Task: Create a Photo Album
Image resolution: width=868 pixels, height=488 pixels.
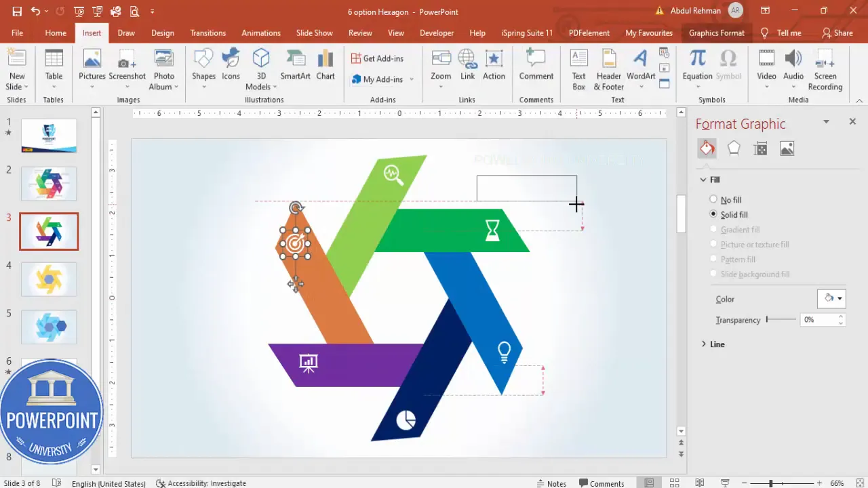Action: tap(163, 70)
